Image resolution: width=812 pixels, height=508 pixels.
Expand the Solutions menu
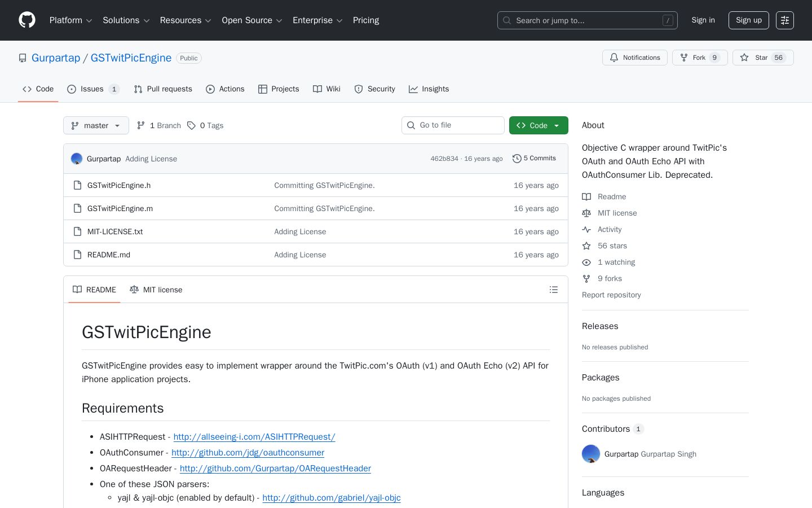click(x=126, y=20)
